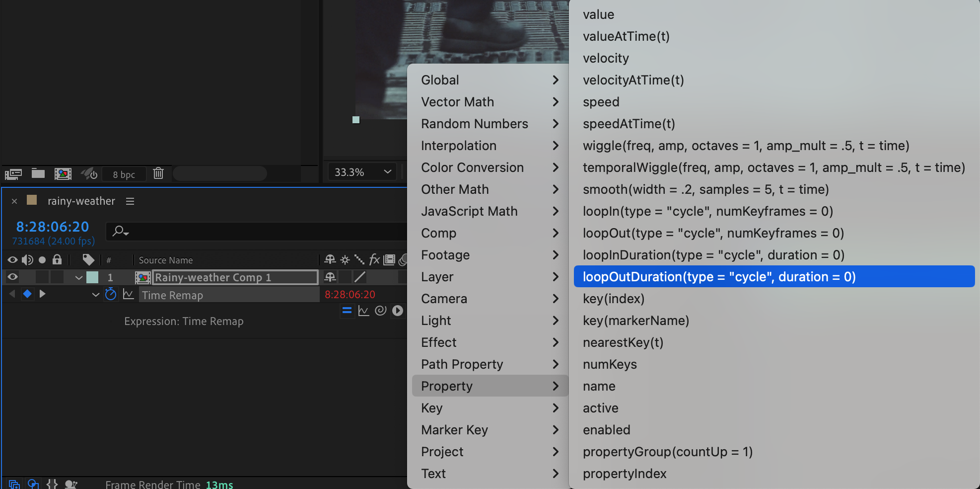
Task: Change label color of Rainy-weather Comp 1 layer
Action: [92, 277]
